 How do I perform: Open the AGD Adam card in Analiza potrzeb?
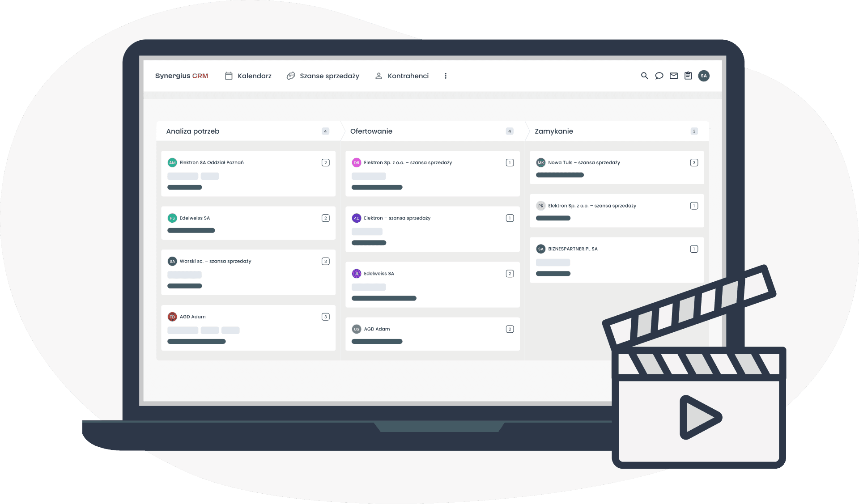pos(248,328)
